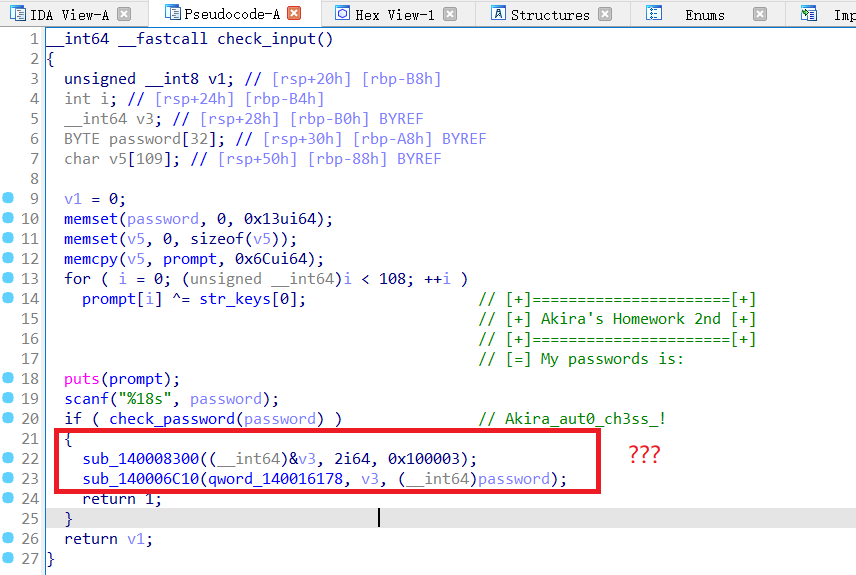Viewport: 856px width, 575px height.
Task: Click "return 1;" on line 24
Action: click(x=122, y=499)
